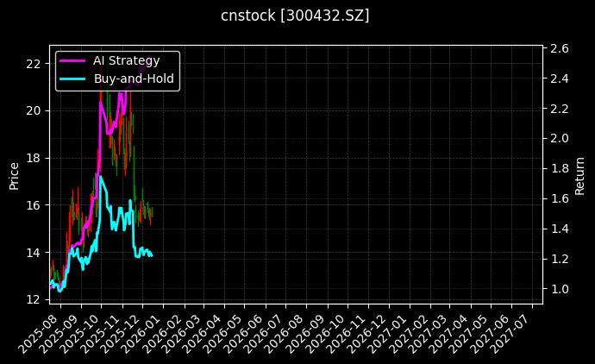
Task: Click the 12 tick on Price axis
Action: (34, 299)
